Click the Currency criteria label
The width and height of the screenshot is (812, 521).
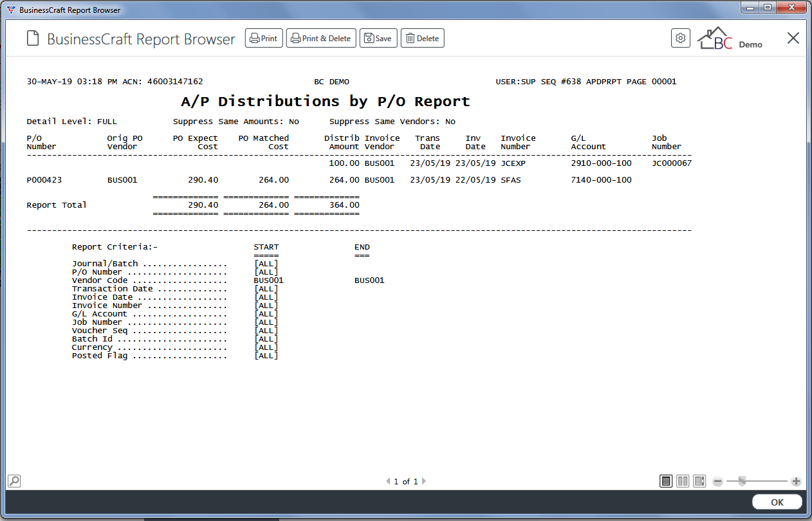tap(92, 347)
